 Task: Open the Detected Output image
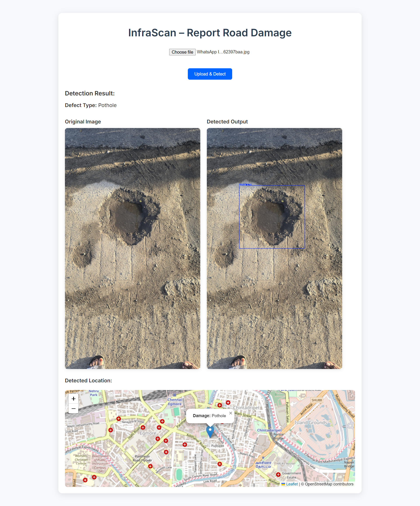274,248
